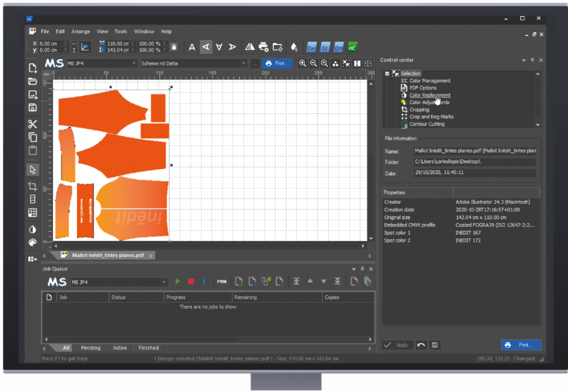Click the scissors Cut icon
This screenshot has height=392, width=568.
[33, 124]
